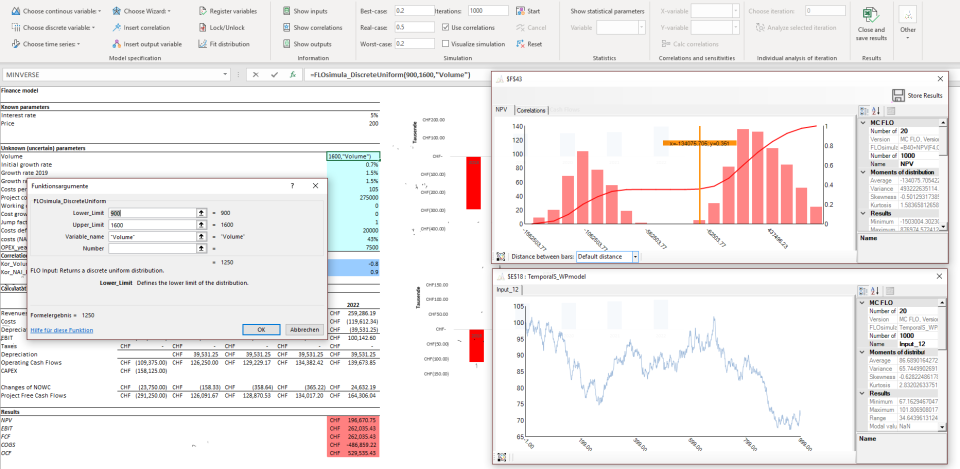Click Insert output variable icon
The width and height of the screenshot is (960, 469).
(x=117, y=44)
